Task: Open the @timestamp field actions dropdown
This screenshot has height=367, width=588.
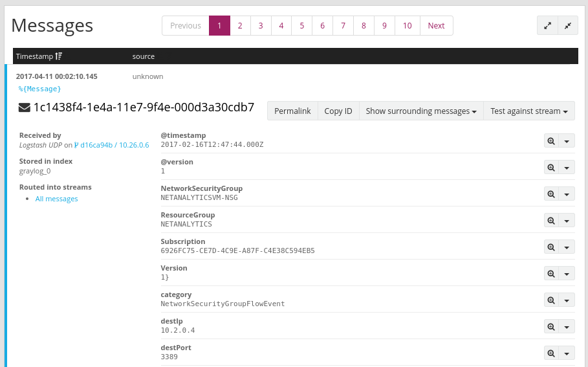Action: click(x=567, y=141)
